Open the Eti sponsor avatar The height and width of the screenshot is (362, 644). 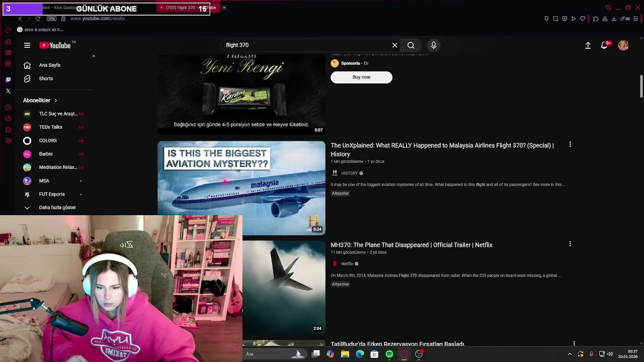click(335, 63)
